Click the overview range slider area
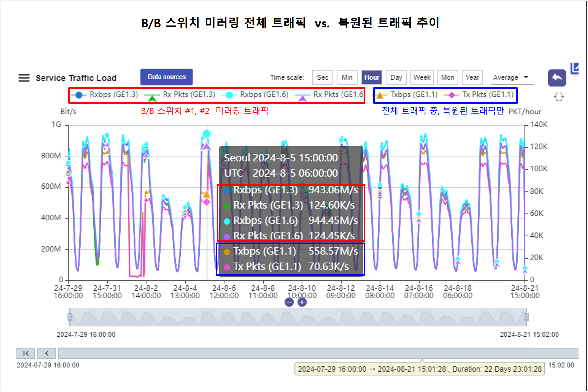This screenshot has width=588, height=392. [298, 317]
